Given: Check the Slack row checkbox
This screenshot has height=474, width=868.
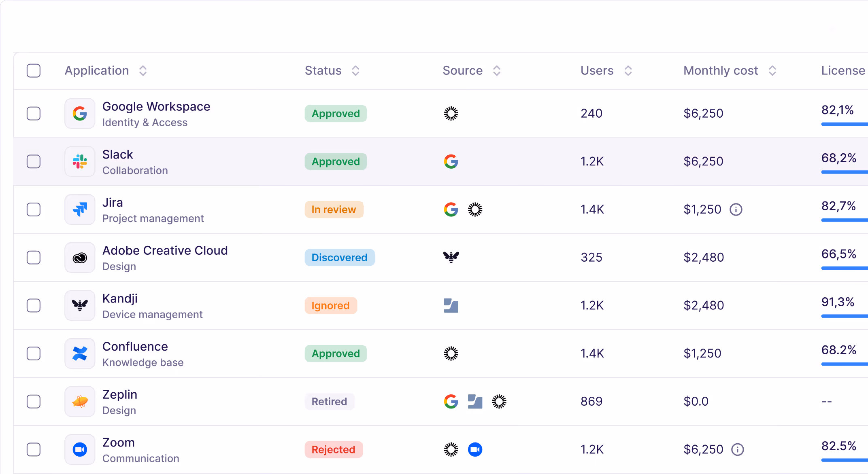Looking at the screenshot, I should (34, 161).
